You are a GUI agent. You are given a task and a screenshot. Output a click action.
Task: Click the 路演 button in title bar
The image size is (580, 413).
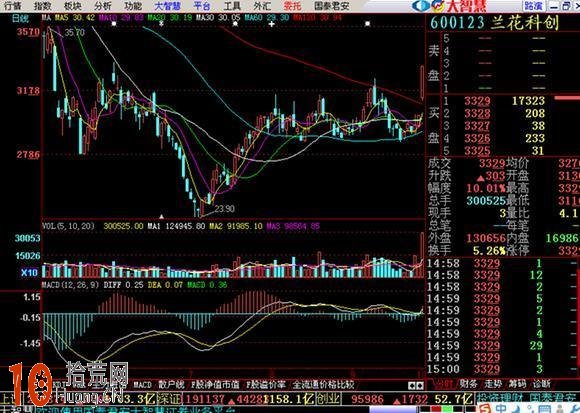pyautogui.click(x=534, y=6)
